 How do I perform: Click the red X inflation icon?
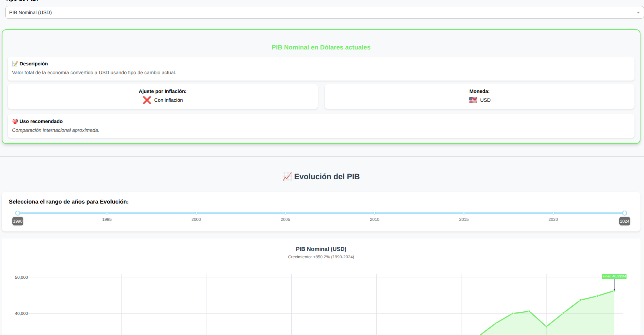147,100
